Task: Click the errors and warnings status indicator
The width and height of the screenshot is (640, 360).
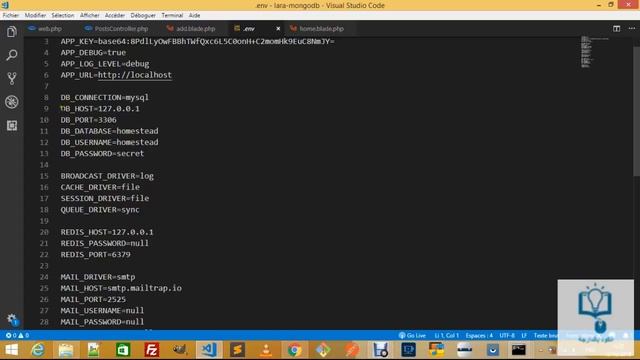Action: 17,335
